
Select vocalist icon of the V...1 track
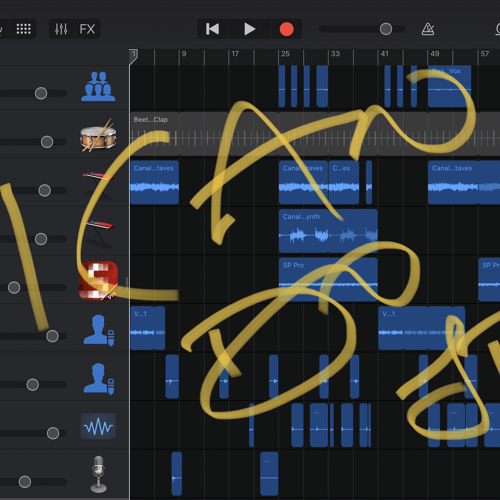click(x=98, y=330)
